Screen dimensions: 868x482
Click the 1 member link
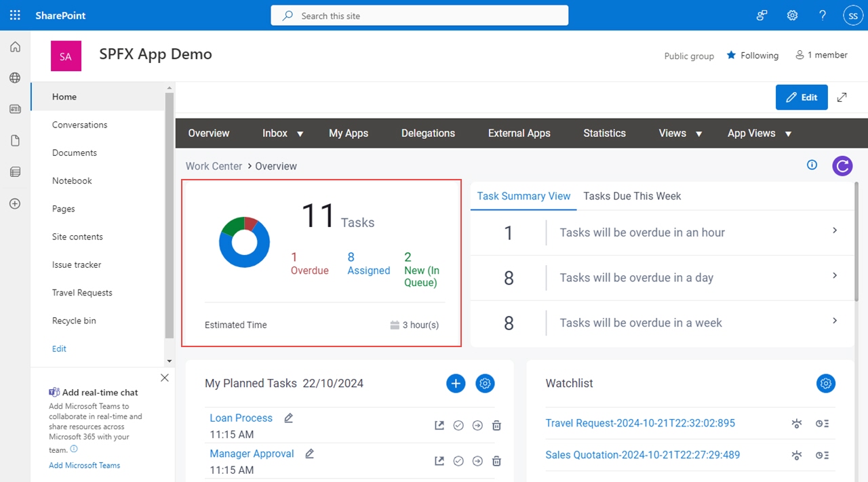[x=821, y=55]
